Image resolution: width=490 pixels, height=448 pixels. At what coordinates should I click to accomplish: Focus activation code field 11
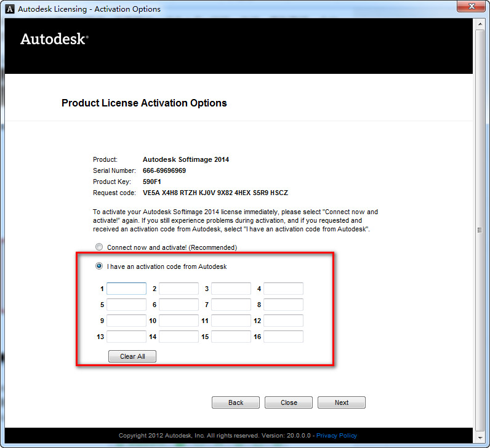coord(231,321)
